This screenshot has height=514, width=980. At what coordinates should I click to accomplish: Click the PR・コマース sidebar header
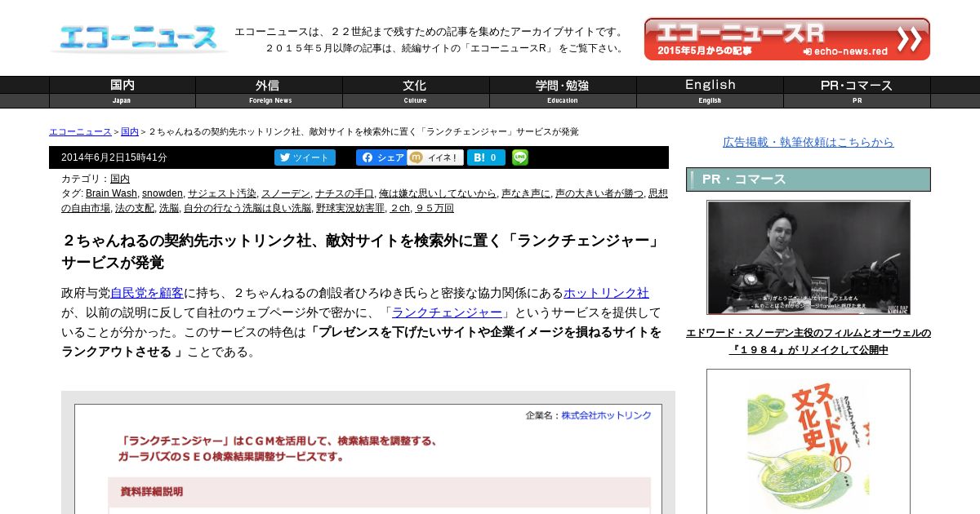808,179
